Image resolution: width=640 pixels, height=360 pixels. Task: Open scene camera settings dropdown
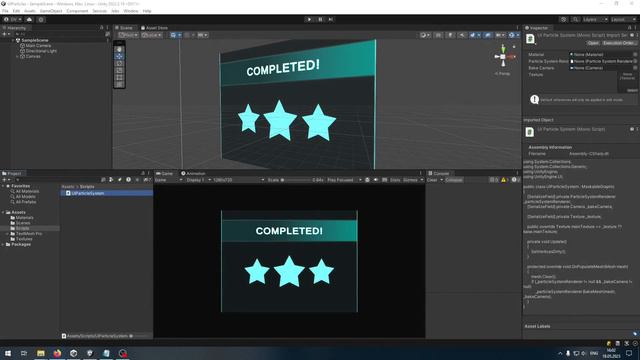point(500,35)
